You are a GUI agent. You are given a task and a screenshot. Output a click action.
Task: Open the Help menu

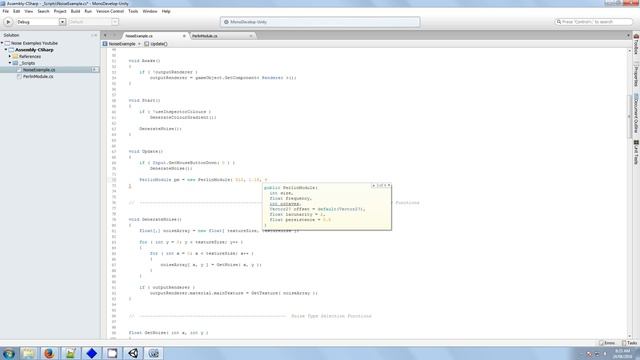(166, 11)
